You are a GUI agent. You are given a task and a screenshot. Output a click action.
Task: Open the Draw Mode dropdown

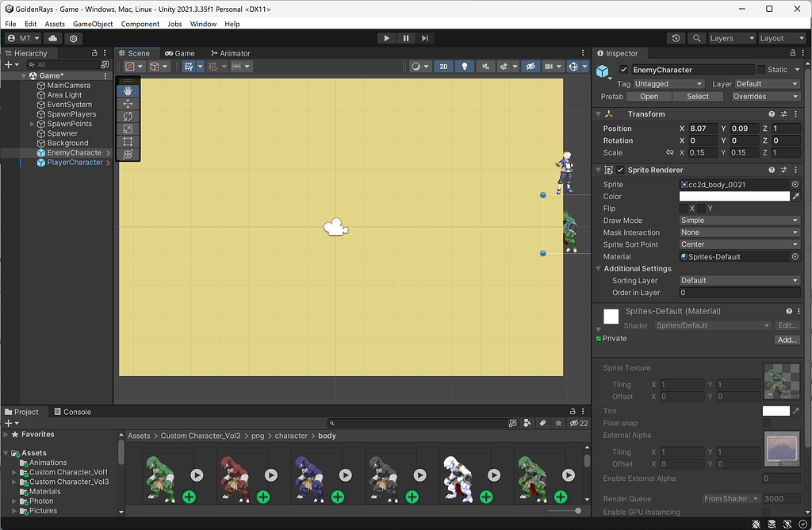click(739, 221)
